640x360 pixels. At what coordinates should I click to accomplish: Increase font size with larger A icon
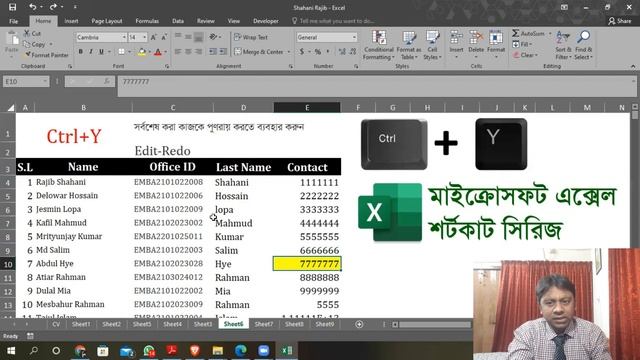(153, 37)
